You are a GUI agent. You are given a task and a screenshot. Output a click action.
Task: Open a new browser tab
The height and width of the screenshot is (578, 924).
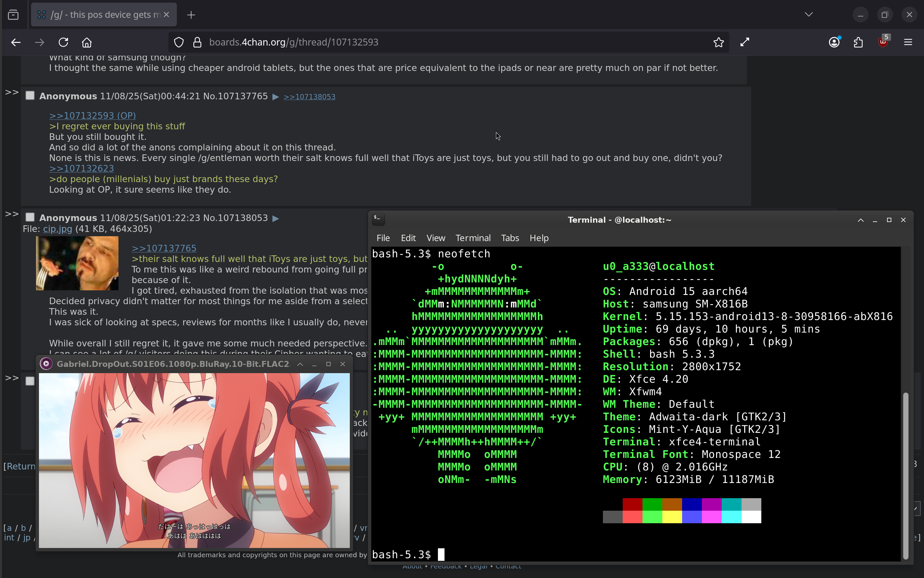point(191,15)
